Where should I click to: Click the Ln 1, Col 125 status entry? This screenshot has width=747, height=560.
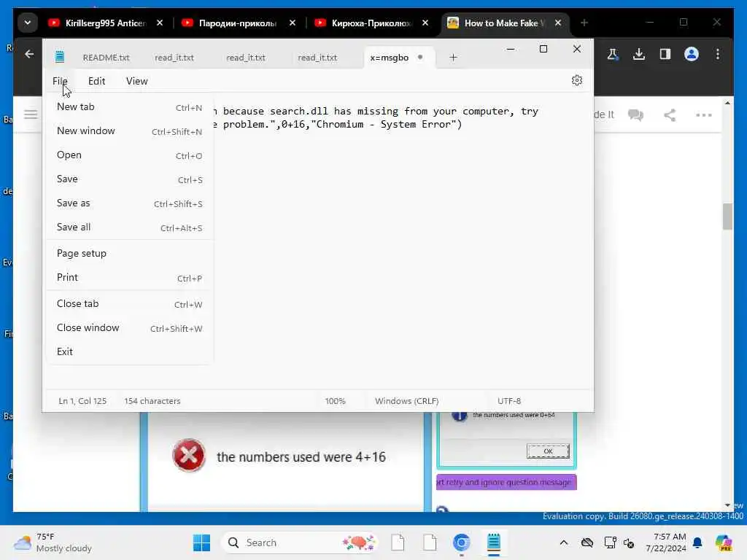click(x=82, y=401)
